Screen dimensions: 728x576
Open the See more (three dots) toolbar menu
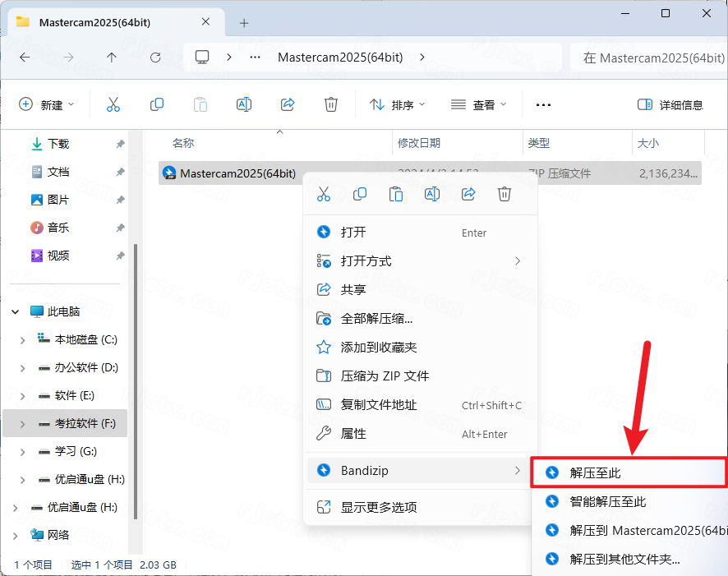click(x=543, y=105)
